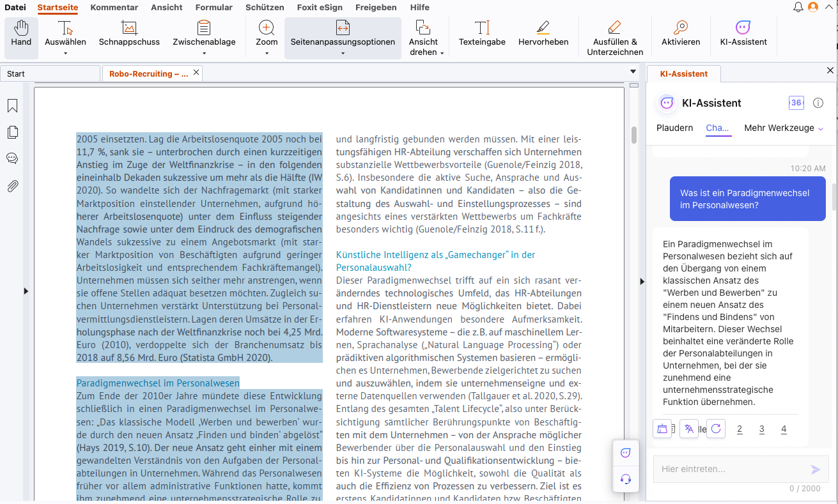The width and height of the screenshot is (838, 504).
Task: Show the attachments paperclip panel
Action: (x=12, y=186)
